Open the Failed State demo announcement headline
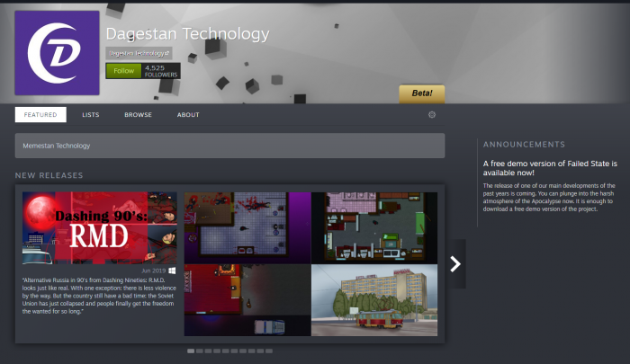Image resolution: width=630 pixels, height=364 pixels. tap(550, 168)
